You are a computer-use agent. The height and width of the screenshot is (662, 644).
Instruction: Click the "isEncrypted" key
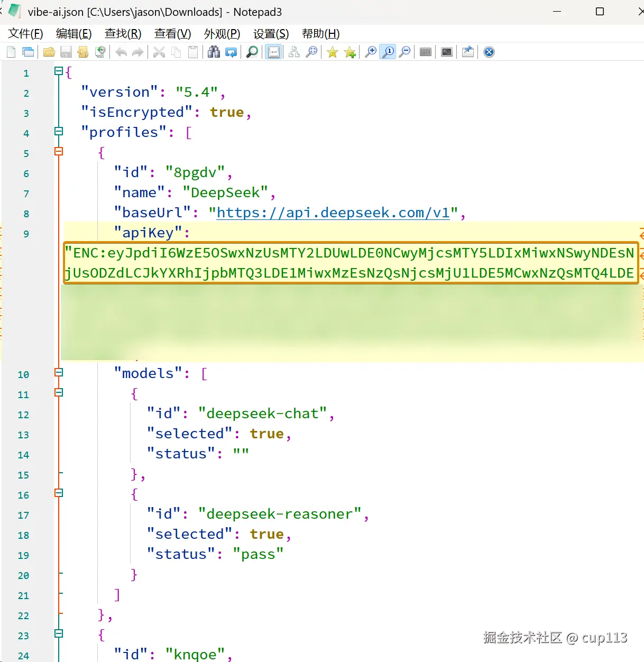136,112
